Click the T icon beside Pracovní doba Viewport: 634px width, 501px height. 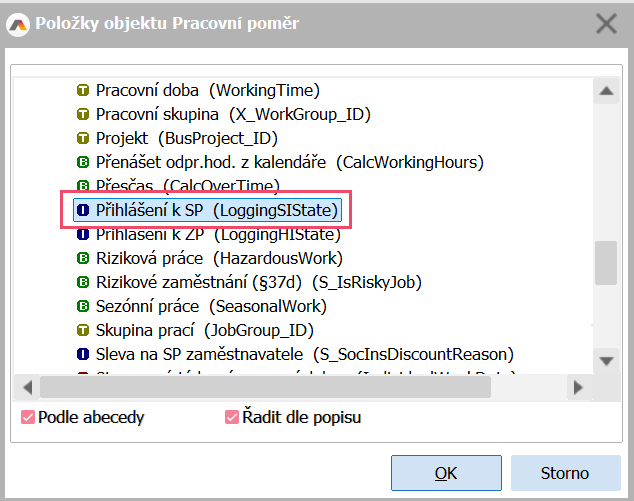pos(84,90)
